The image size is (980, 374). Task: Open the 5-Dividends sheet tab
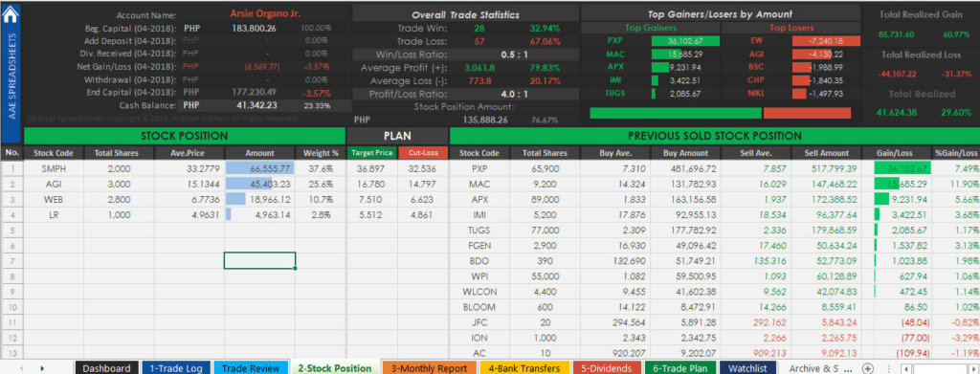point(606,367)
